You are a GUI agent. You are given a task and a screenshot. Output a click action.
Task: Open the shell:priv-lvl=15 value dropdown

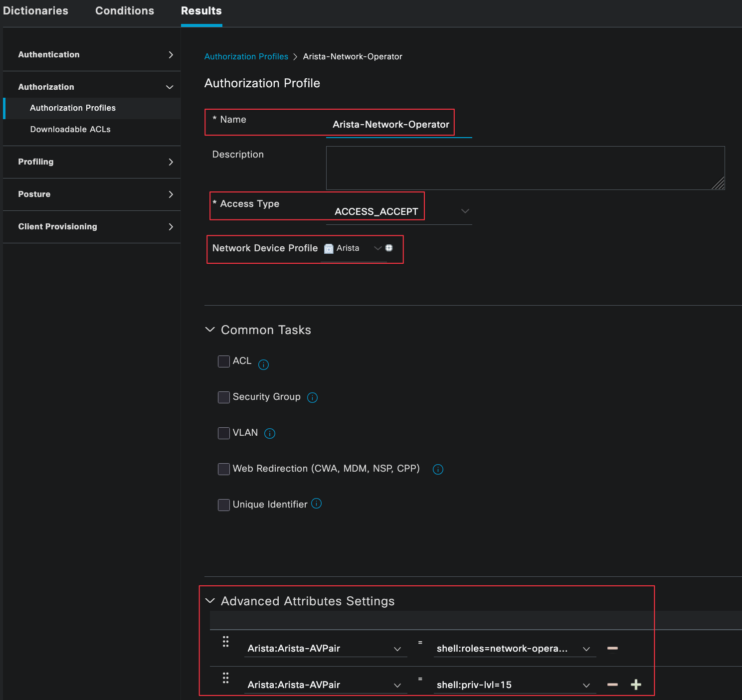tap(586, 685)
